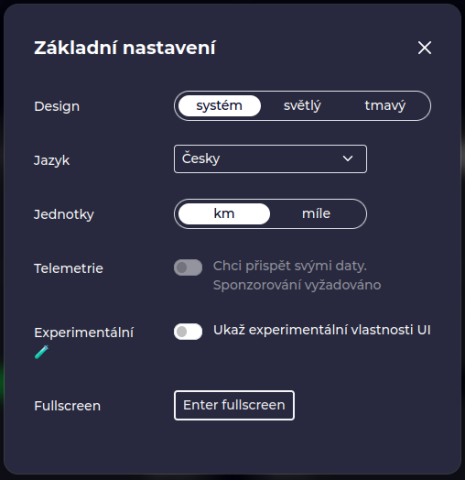The image size is (465, 480).
Task: Click the Základní nastavení heading
Action: click(x=125, y=48)
